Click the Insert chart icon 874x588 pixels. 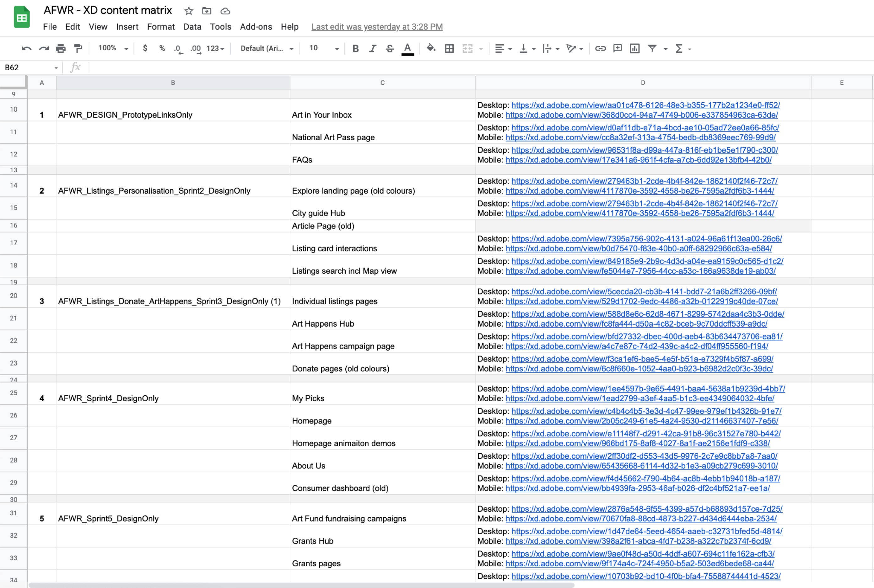point(635,48)
